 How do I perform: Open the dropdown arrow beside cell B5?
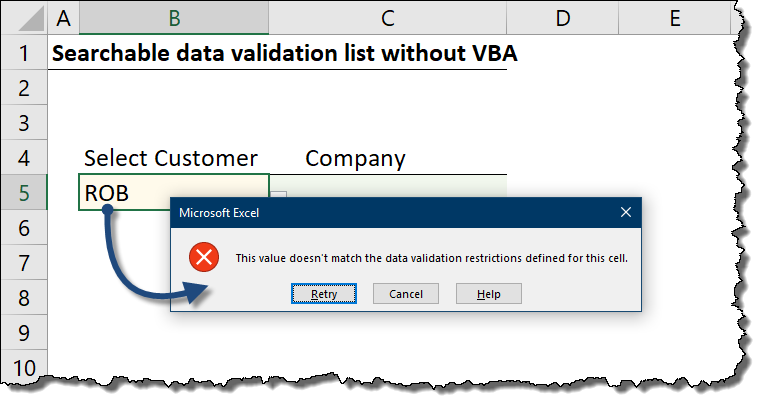[279, 197]
